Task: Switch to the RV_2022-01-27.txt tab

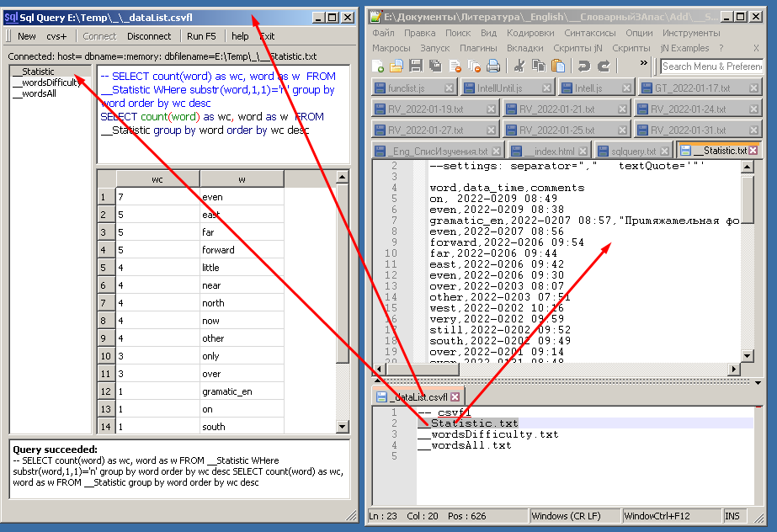Action: [434, 130]
